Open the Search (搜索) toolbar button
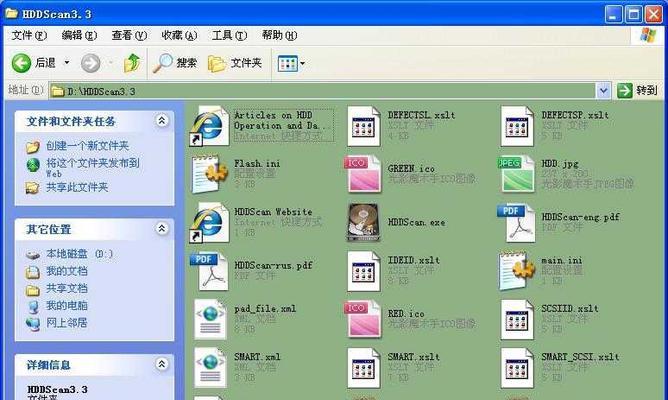 [175, 63]
